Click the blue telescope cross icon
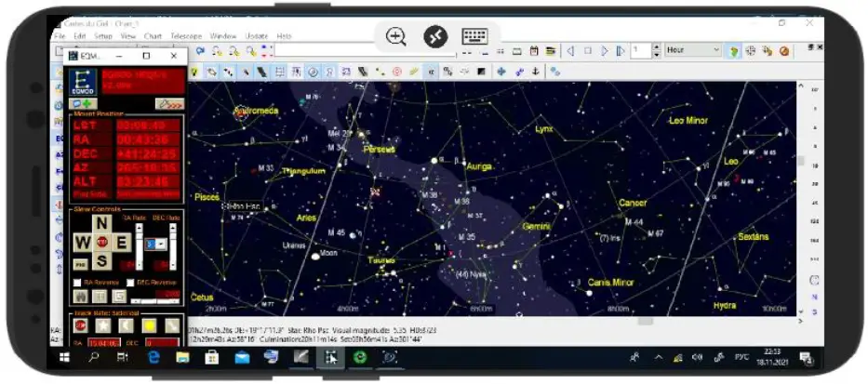 501,72
